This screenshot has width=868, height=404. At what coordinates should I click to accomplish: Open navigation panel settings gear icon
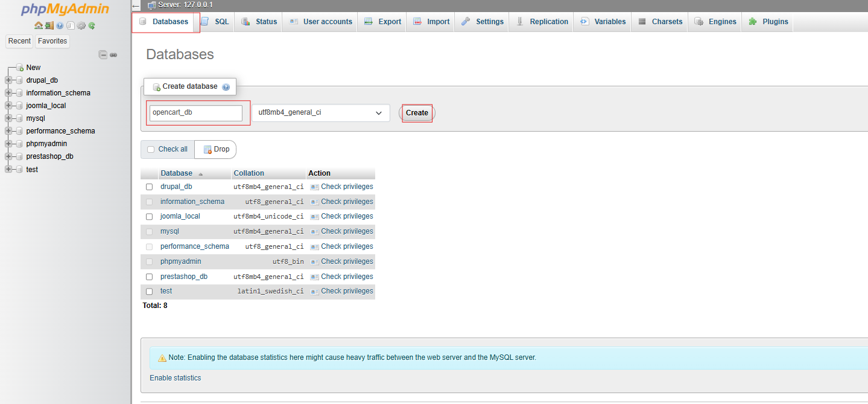(x=81, y=25)
